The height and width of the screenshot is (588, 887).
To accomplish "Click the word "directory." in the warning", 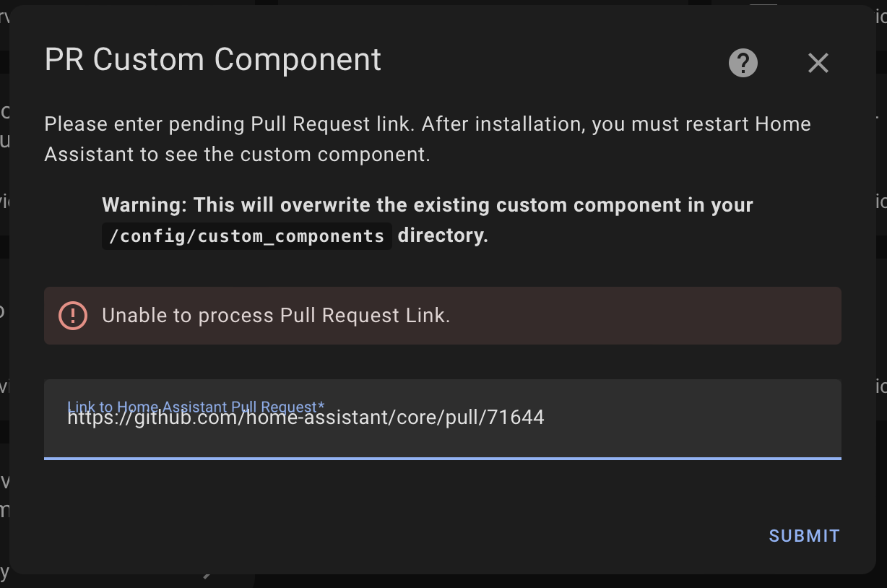I will pyautogui.click(x=443, y=236).
